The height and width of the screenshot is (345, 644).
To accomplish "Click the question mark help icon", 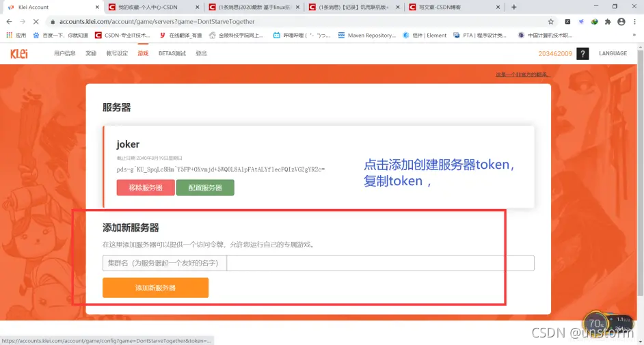I will 582,54.
